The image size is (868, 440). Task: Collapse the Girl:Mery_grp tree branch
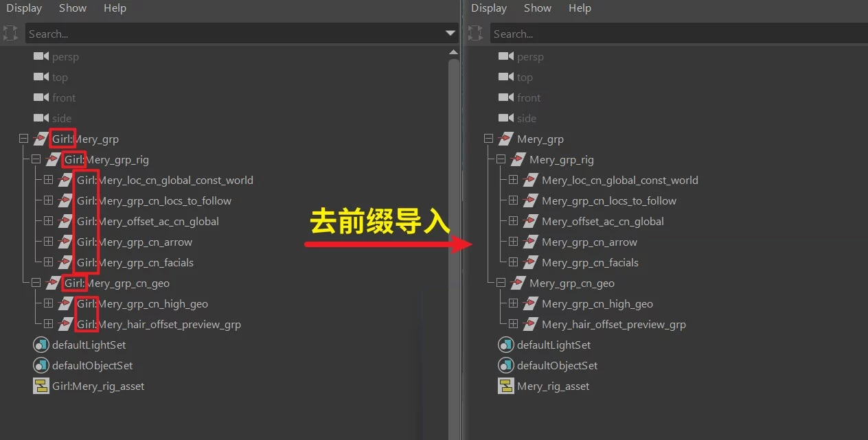[22, 139]
